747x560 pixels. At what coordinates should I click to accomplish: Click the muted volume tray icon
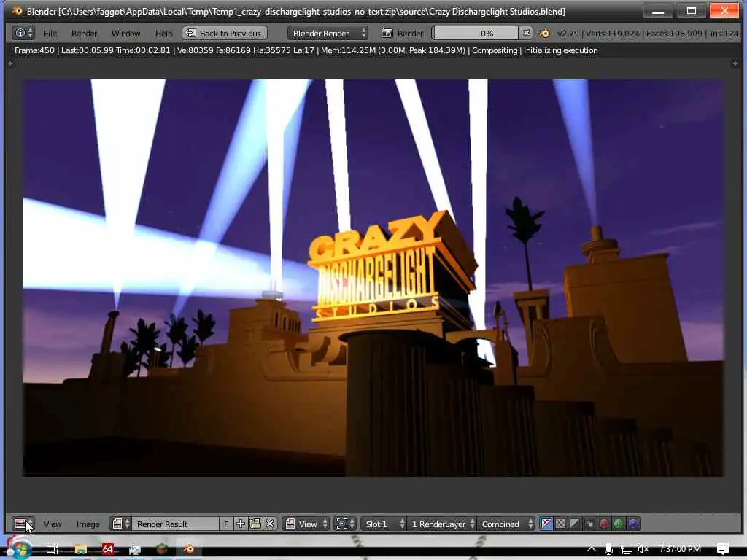643,549
